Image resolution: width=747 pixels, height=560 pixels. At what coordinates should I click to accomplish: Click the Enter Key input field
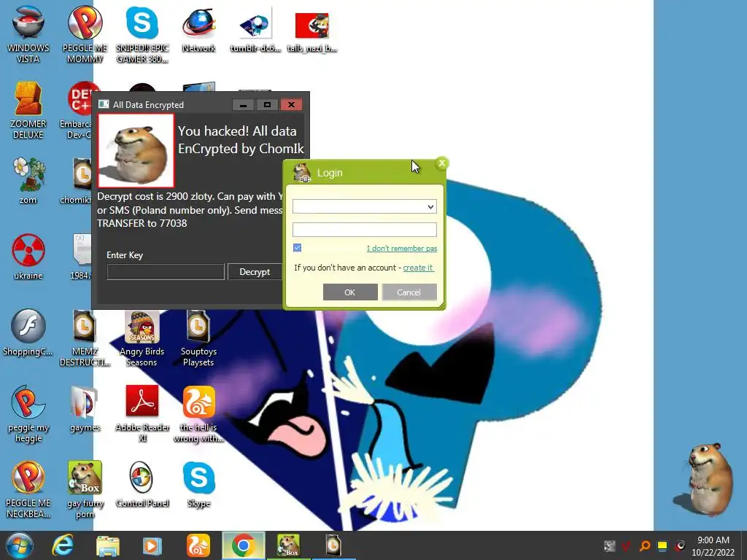[x=166, y=272]
